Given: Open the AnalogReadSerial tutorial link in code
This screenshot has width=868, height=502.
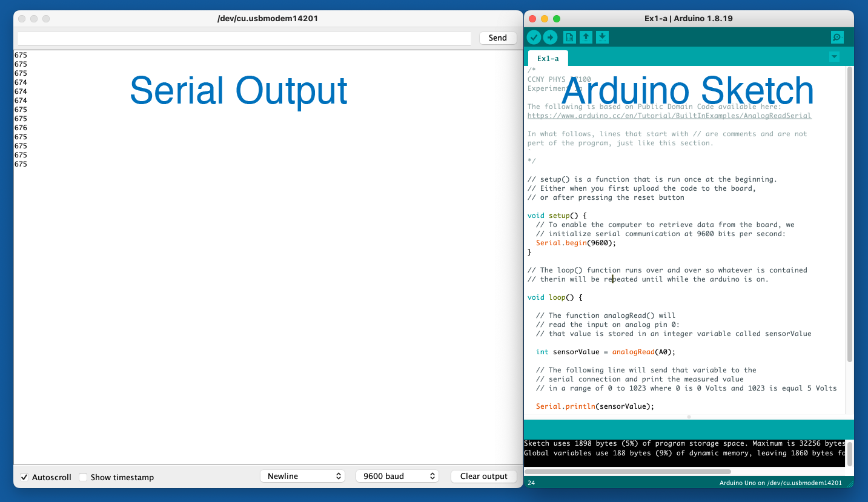Looking at the screenshot, I should tap(669, 116).
